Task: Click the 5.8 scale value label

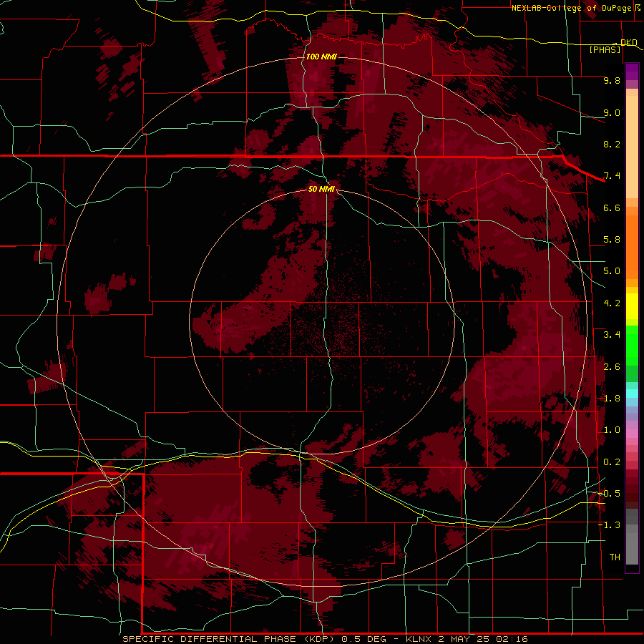Action: [612, 240]
